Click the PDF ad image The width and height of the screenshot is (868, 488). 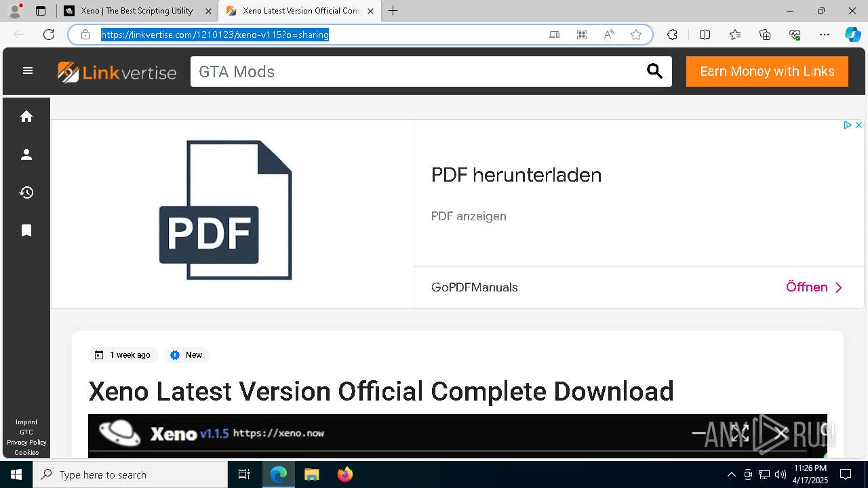[225, 210]
